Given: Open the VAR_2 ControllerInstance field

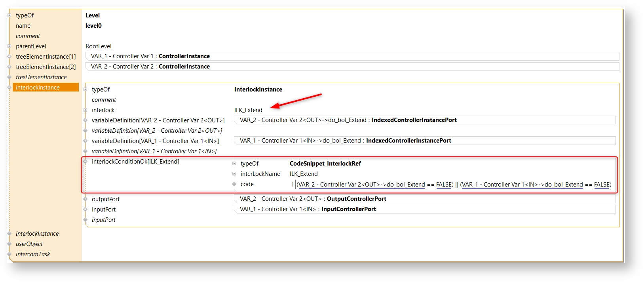Looking at the screenshot, I should pyautogui.click(x=351, y=67).
